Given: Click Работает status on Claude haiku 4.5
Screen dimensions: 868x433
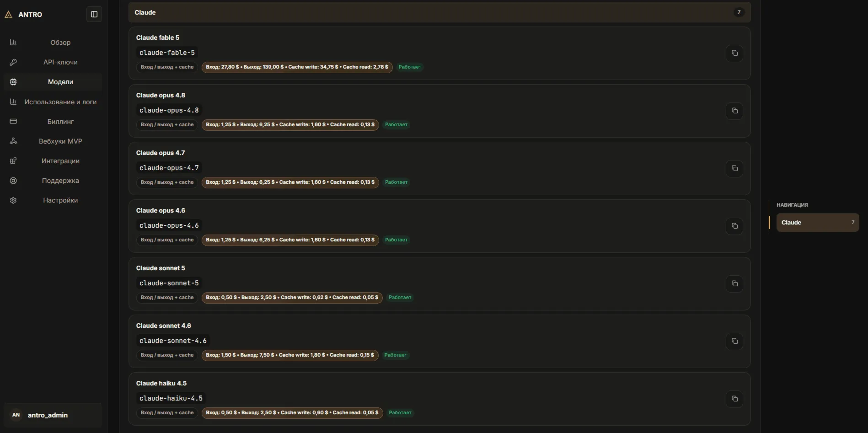Looking at the screenshot, I should click(x=400, y=413).
